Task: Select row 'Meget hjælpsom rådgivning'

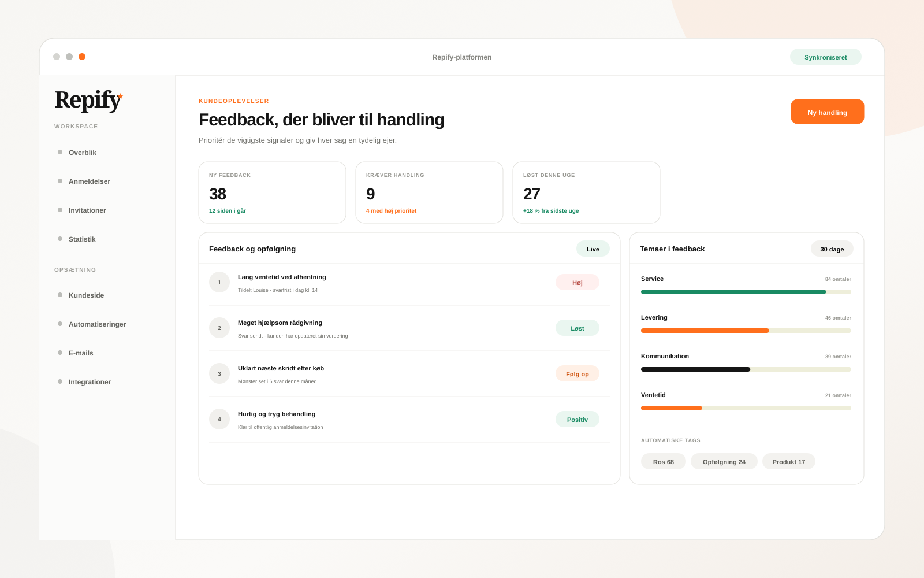Action: pyautogui.click(x=409, y=328)
